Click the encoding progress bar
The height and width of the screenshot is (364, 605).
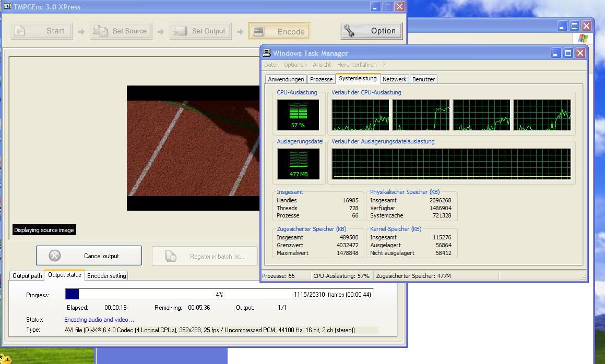219,295
